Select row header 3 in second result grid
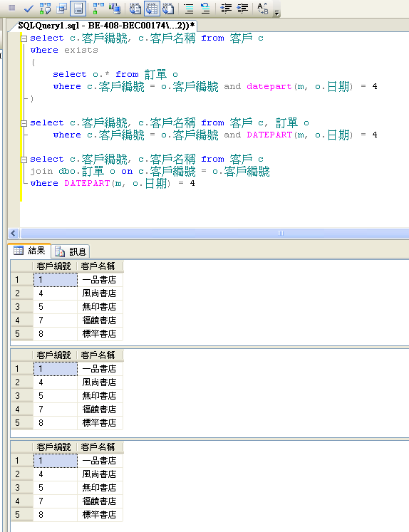The image size is (409, 532). [21, 396]
